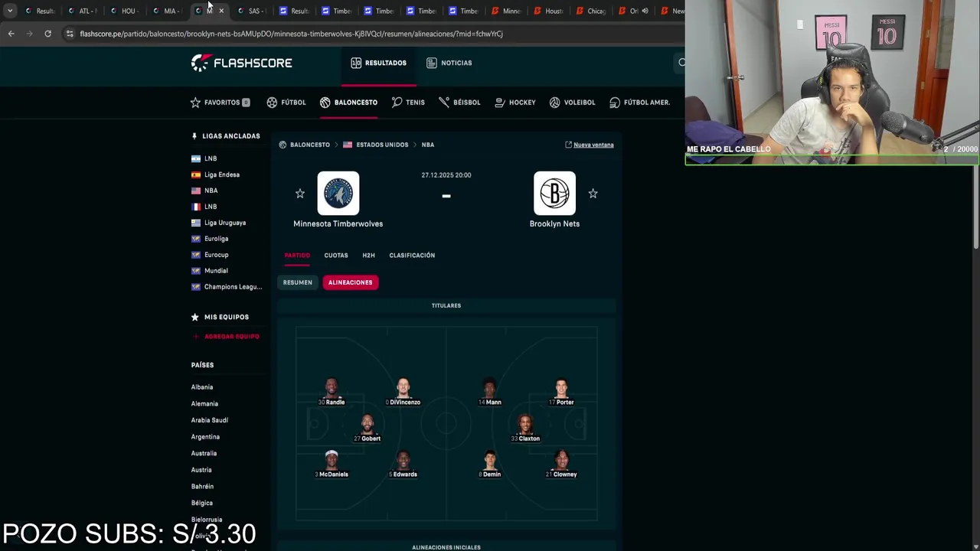Open Euroliga pinned league

pos(216,239)
